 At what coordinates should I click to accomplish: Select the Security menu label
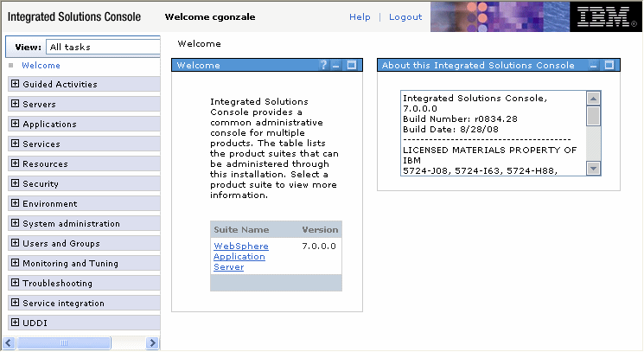[41, 184]
